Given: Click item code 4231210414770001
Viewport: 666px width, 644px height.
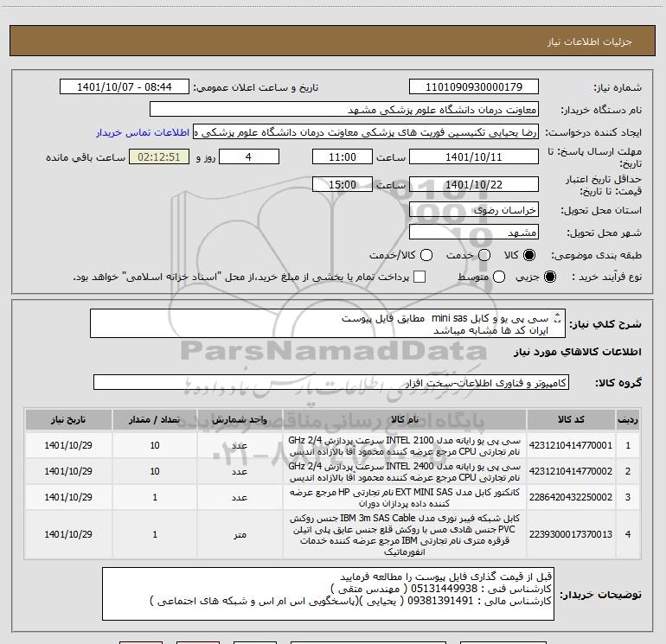Looking at the screenshot, I should [x=571, y=445].
